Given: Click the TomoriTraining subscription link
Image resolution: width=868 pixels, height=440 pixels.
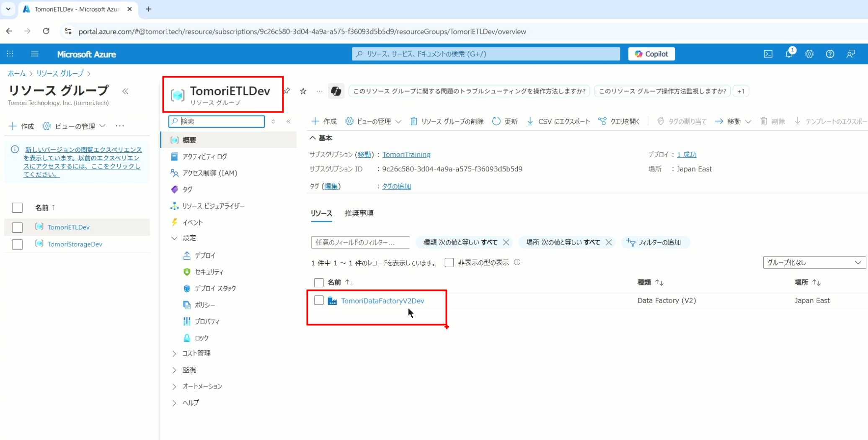Looking at the screenshot, I should (406, 154).
